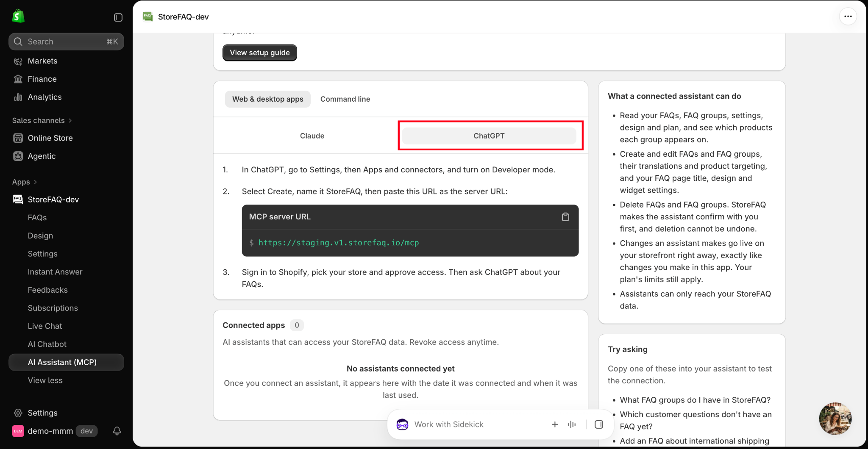
Task: Select AI Assistant (MCP) in sidebar
Action: (x=66, y=363)
